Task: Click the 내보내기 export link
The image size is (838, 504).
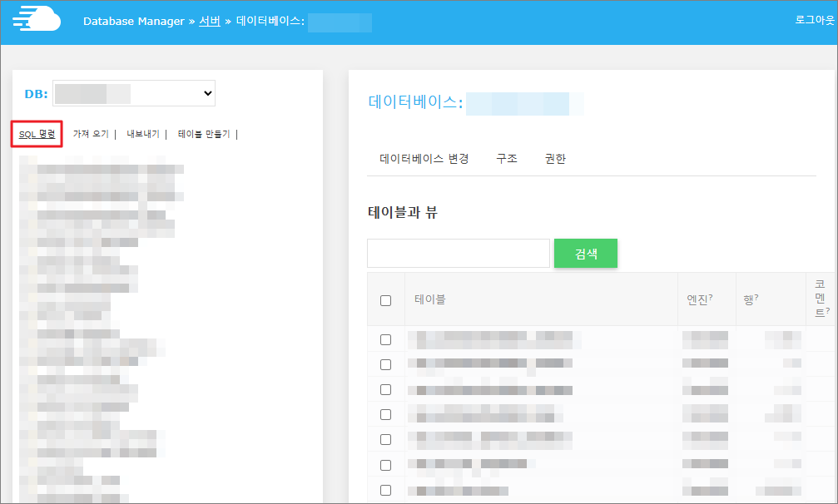Action: click(143, 134)
